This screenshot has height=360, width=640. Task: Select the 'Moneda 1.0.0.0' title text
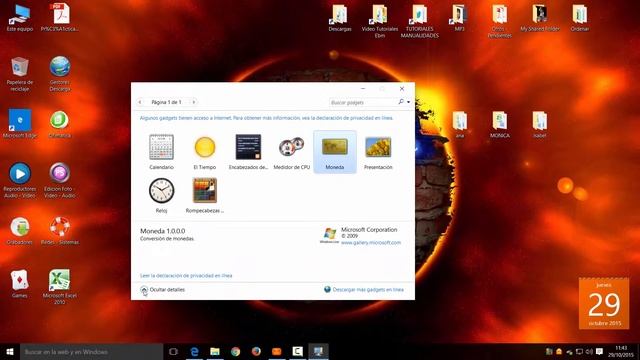[162, 231]
